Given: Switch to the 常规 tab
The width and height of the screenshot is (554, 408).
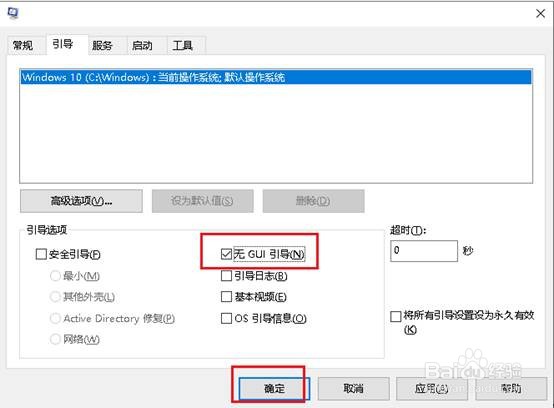Looking at the screenshot, I should tap(23, 45).
